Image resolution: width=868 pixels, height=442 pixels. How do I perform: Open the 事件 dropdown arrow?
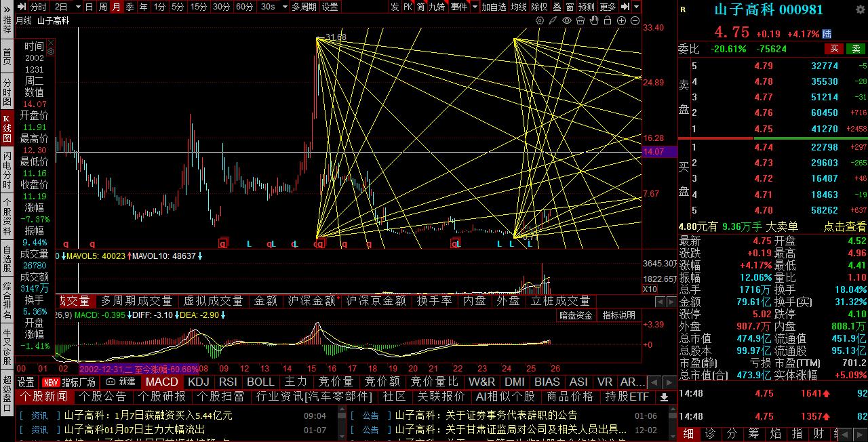(x=473, y=7)
